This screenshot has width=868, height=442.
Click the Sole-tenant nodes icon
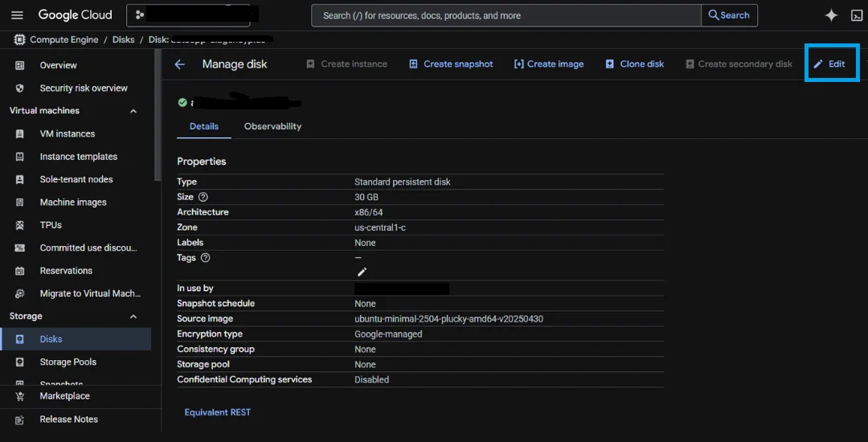pyautogui.click(x=20, y=179)
